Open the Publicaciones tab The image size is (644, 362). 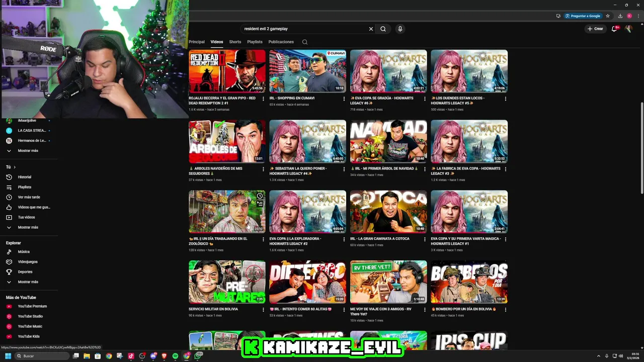[281, 42]
